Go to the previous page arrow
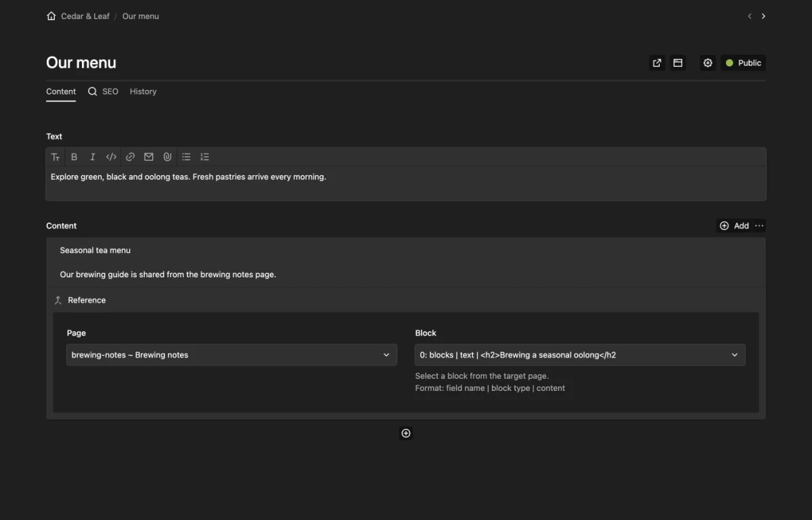812x520 pixels. click(x=749, y=16)
